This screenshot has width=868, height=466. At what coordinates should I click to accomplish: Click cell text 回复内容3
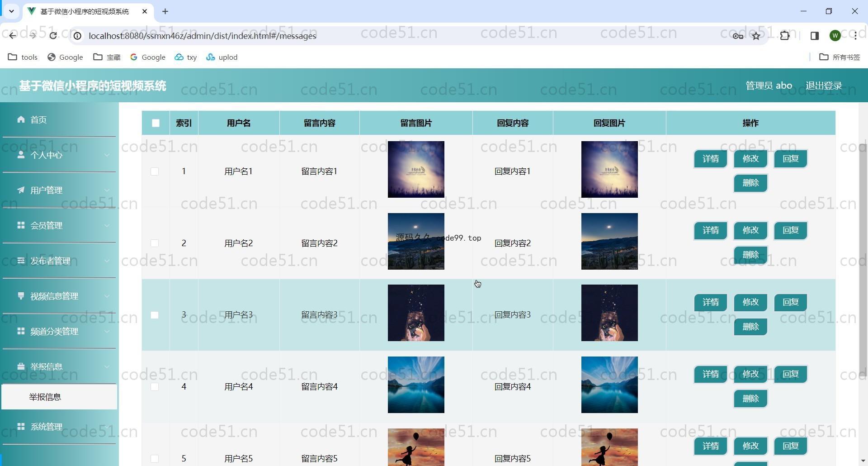point(513,315)
